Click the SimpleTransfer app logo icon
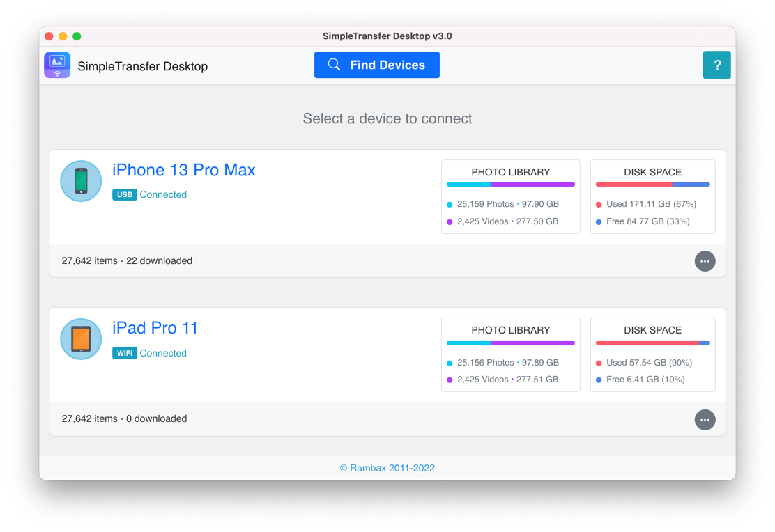 click(57, 65)
